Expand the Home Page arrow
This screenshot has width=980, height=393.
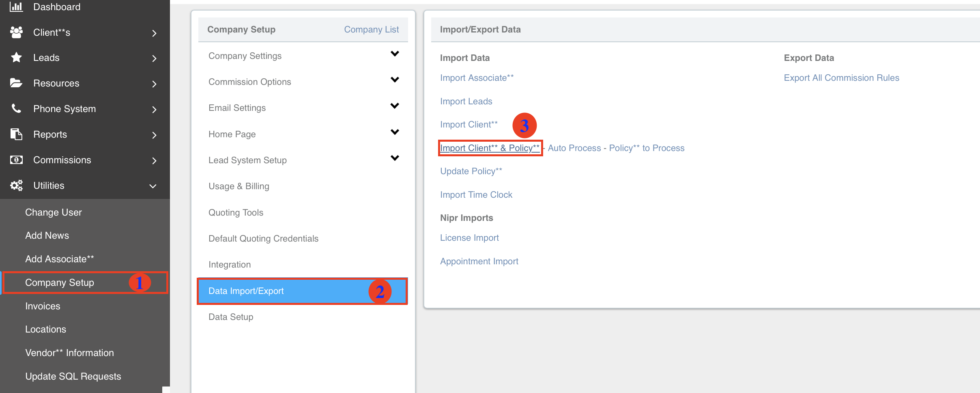tap(395, 132)
